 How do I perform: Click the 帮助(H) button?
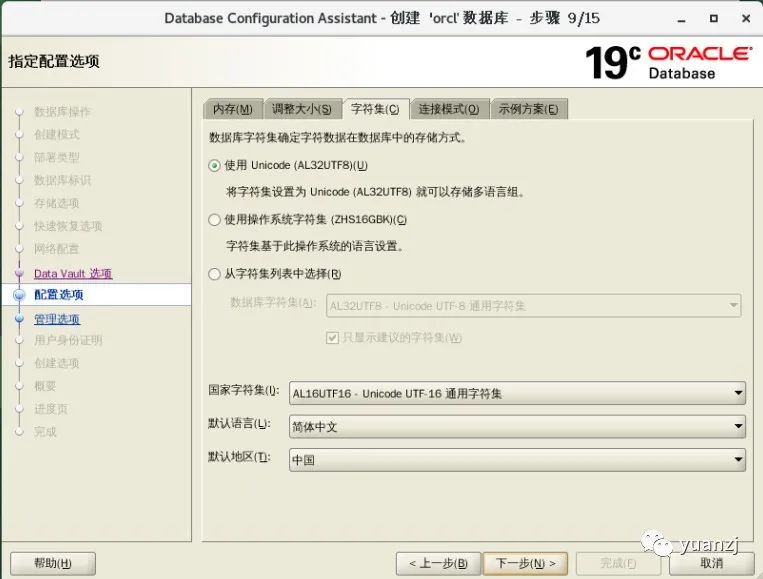[53, 563]
